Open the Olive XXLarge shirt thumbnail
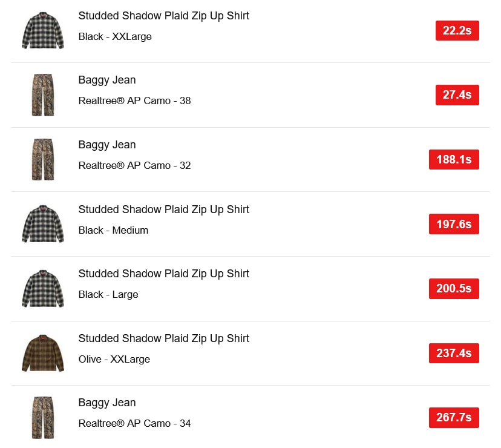 [x=43, y=353]
